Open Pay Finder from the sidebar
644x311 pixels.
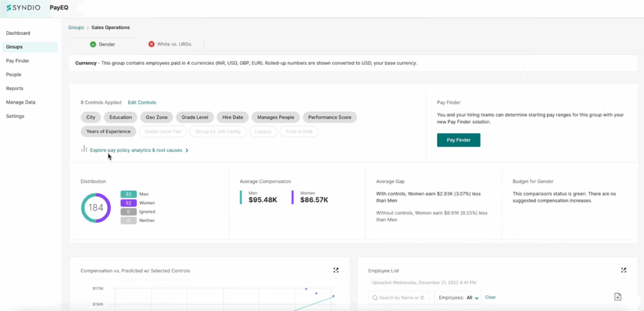[x=18, y=61]
